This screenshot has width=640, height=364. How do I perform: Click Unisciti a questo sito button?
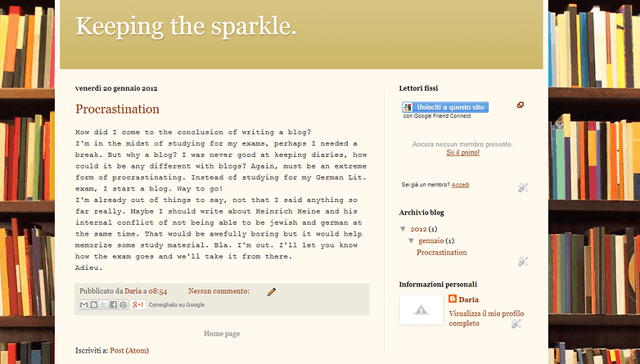click(445, 107)
